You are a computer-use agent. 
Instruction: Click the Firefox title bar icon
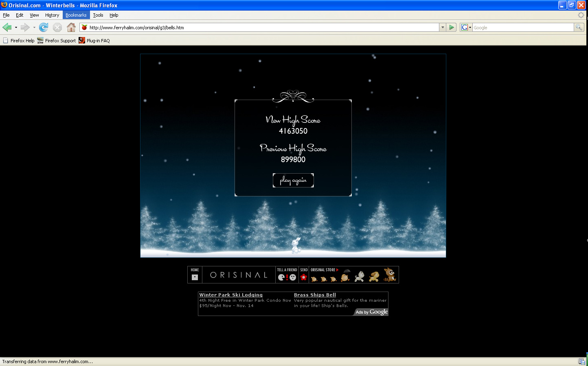pyautogui.click(x=4, y=5)
